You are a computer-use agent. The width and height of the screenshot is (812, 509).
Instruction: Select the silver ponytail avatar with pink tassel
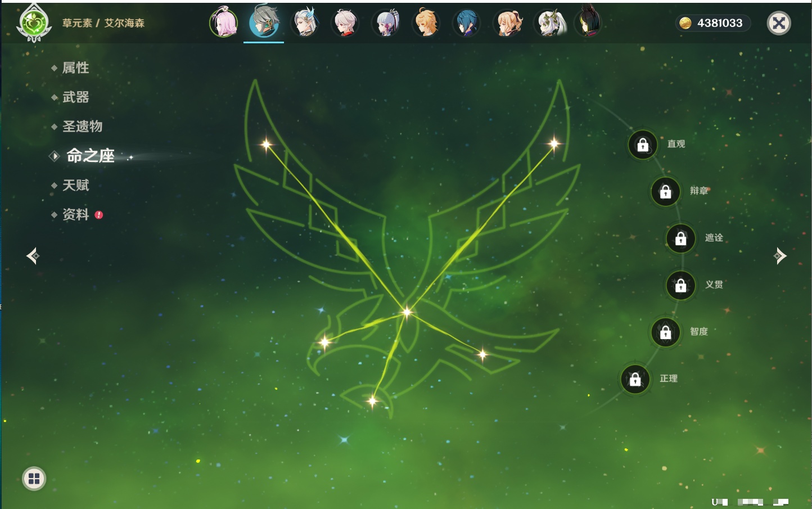[386, 23]
